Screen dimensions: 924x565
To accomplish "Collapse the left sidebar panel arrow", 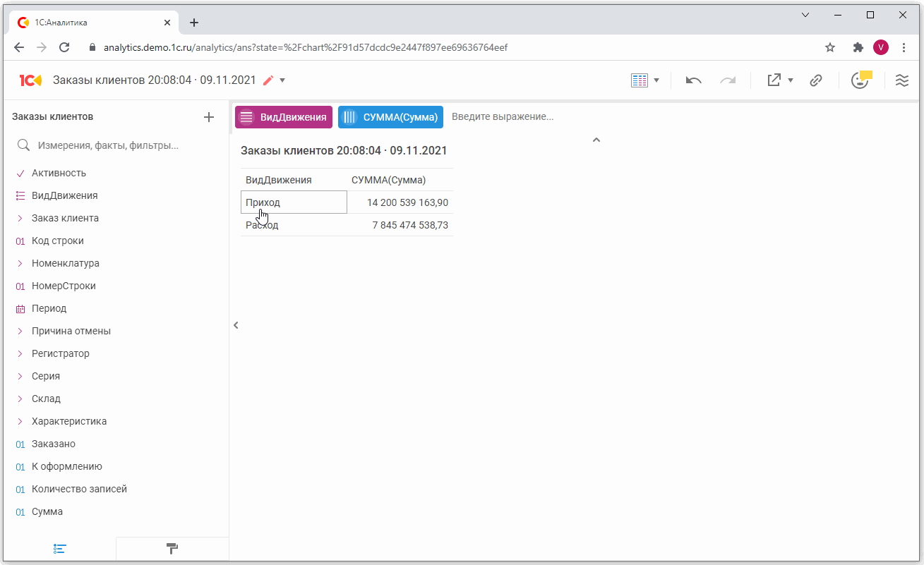I will click(x=236, y=325).
